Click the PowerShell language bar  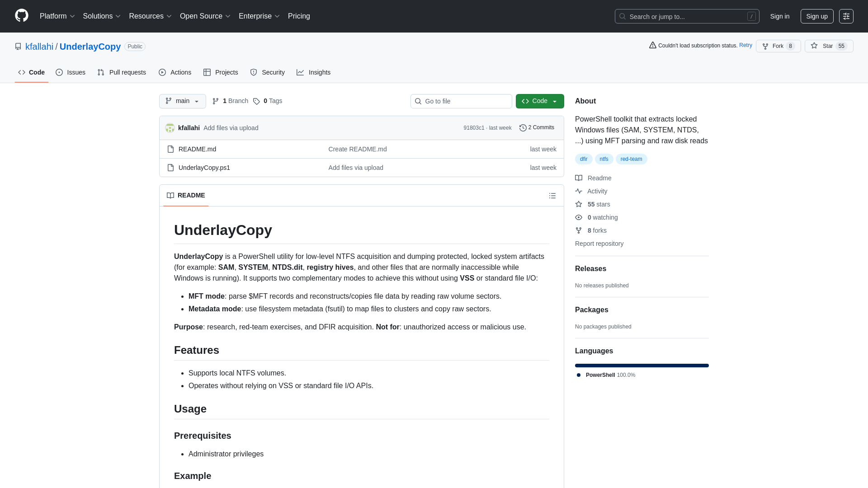click(642, 366)
